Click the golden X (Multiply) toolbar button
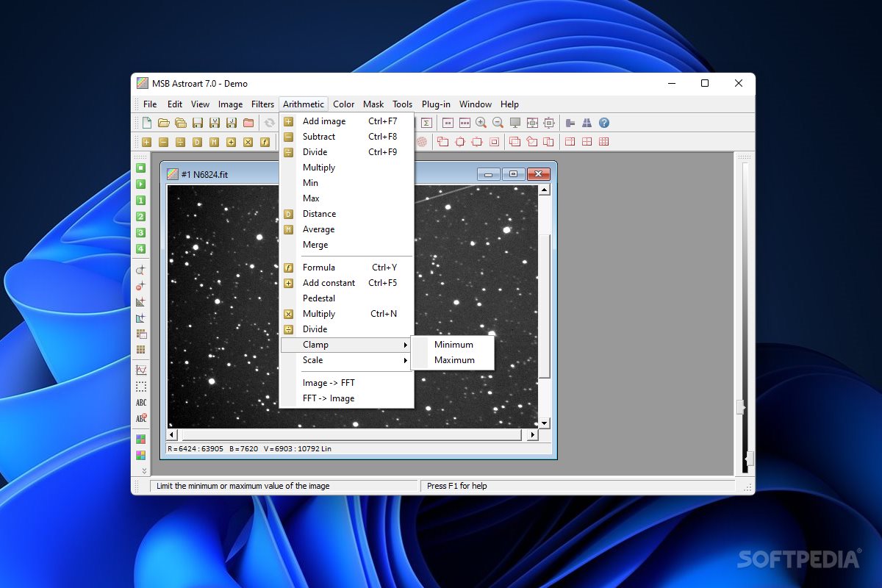Image resolution: width=882 pixels, height=588 pixels. point(248,142)
